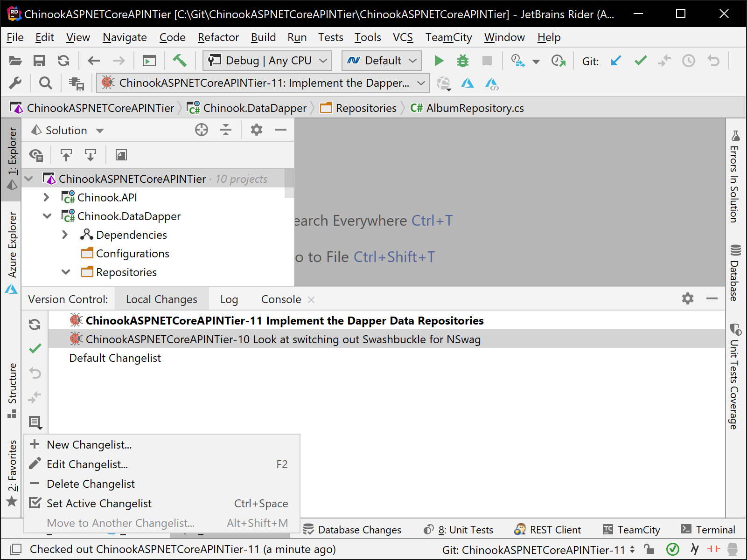Show Git history clock icon

click(689, 61)
